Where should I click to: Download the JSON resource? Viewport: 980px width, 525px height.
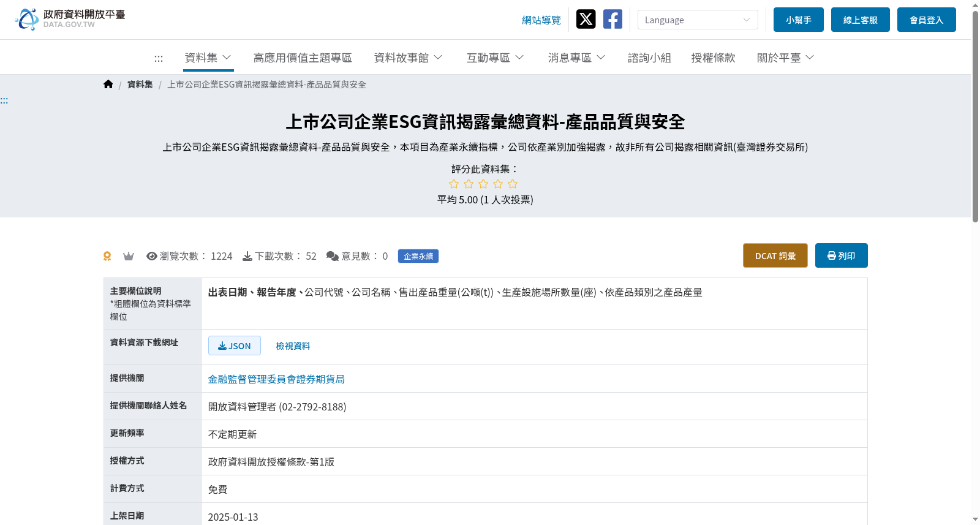pyautogui.click(x=235, y=346)
